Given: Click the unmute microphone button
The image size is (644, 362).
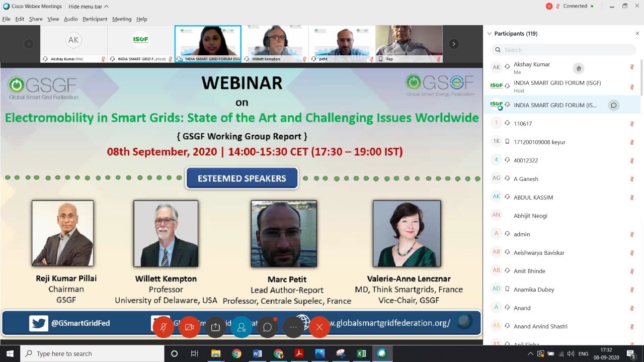Looking at the screenshot, I should click(x=164, y=327).
